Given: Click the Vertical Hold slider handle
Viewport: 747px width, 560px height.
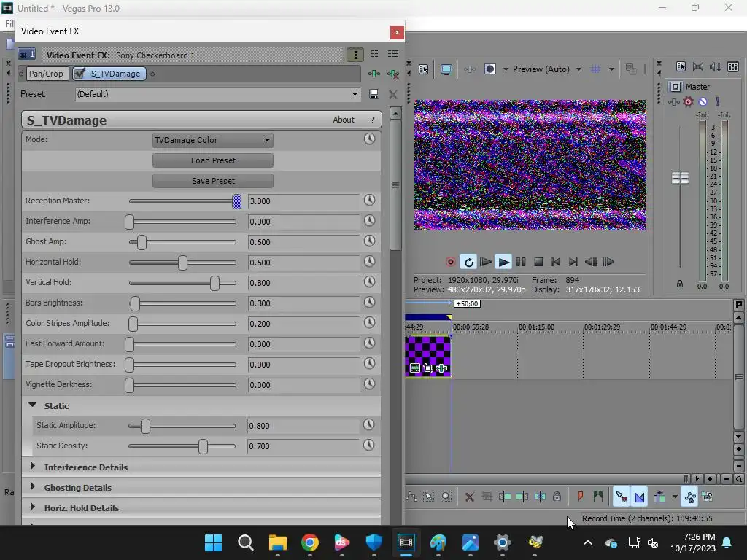Looking at the screenshot, I should coord(215,283).
